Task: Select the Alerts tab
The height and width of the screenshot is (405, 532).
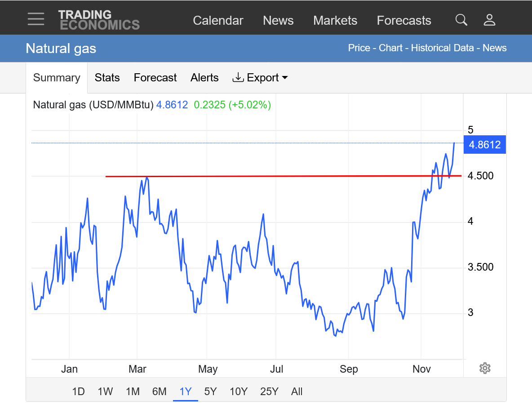Action: click(x=204, y=78)
